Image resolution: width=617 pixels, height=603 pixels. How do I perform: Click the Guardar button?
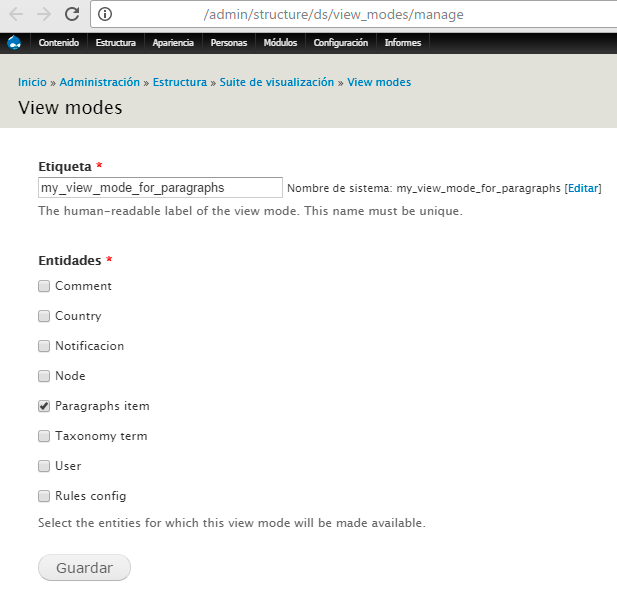[84, 568]
